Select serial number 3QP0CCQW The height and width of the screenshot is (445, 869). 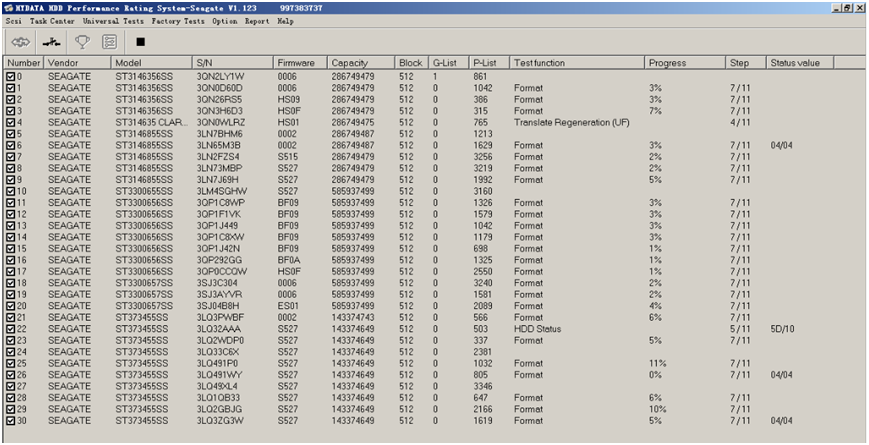(222, 272)
